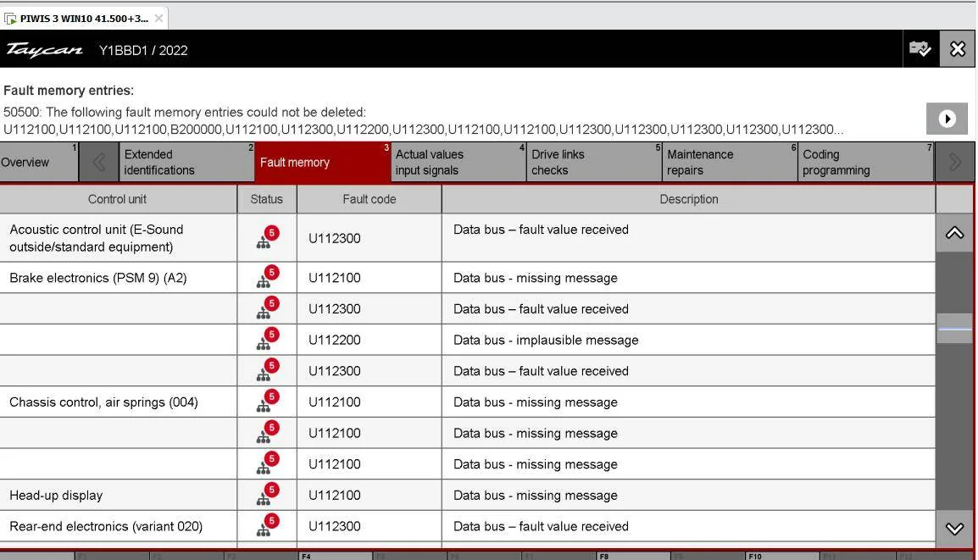Close the Taycan diagnostic session with X
Image resolution: width=978 pixels, height=560 pixels.
pos(958,48)
